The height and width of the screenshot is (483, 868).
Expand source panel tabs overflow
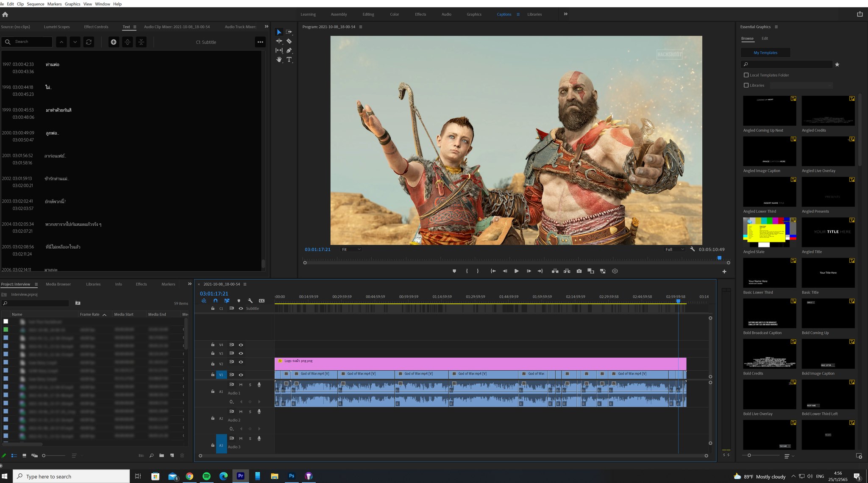point(266,27)
